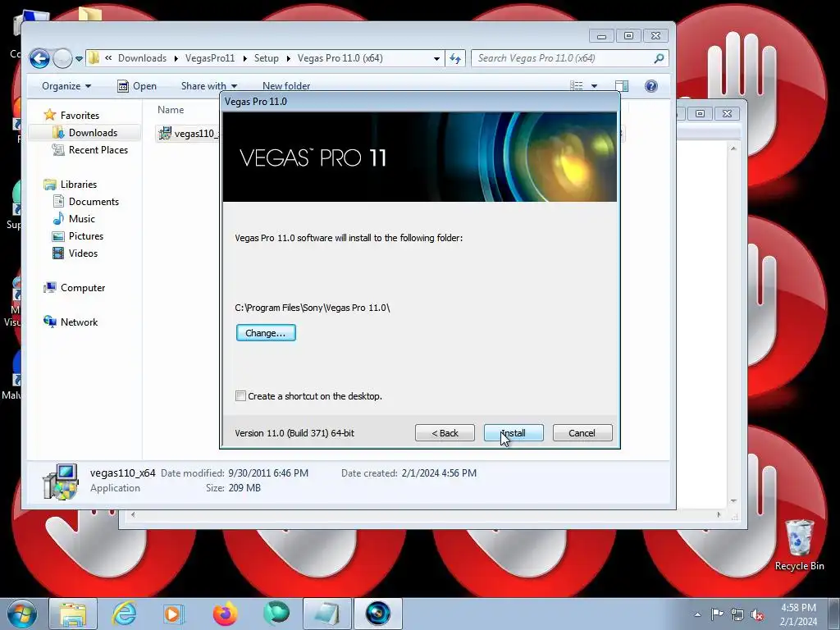Screen dimensions: 840x630
Task: Open Music library in navigation pane
Action: pyautogui.click(x=81, y=218)
